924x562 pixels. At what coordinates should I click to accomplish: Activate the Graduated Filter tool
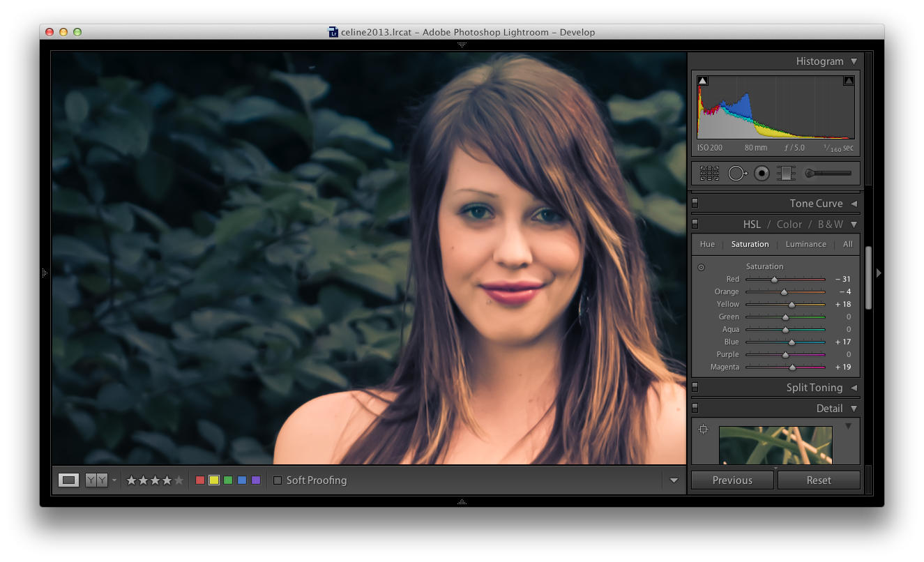(786, 173)
